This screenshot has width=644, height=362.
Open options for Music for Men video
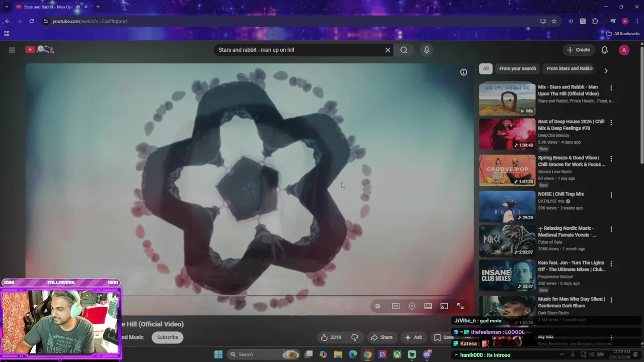coord(611,299)
